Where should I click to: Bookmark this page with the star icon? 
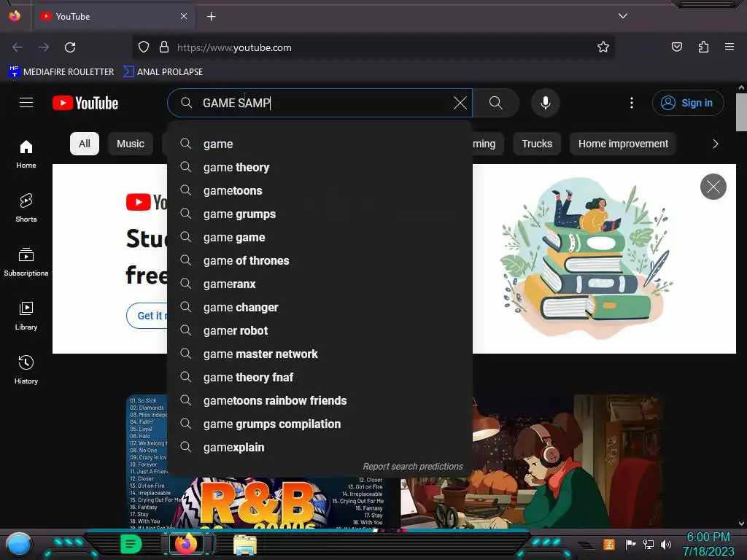coord(603,47)
